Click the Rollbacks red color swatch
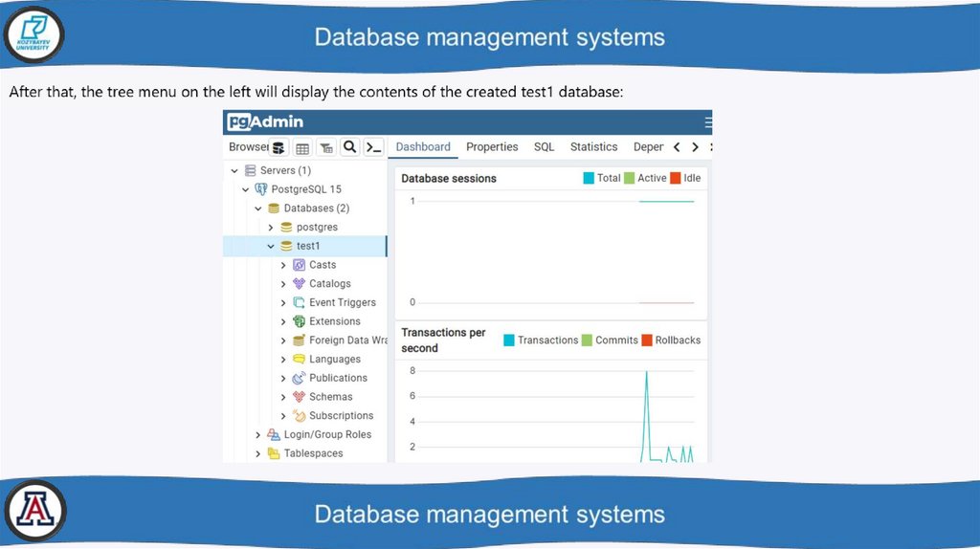Image resolution: width=980 pixels, height=549 pixels. point(647,340)
